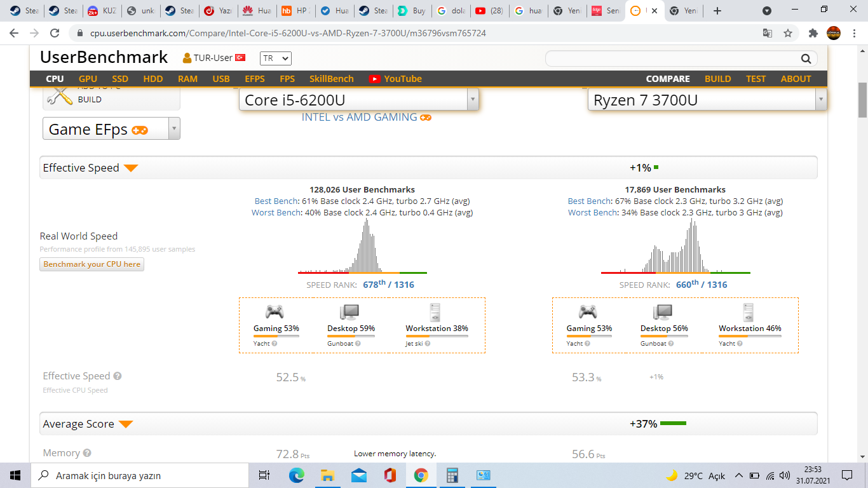The height and width of the screenshot is (488, 868).
Task: Open Chrome's tab search dropdown
Action: (767, 11)
